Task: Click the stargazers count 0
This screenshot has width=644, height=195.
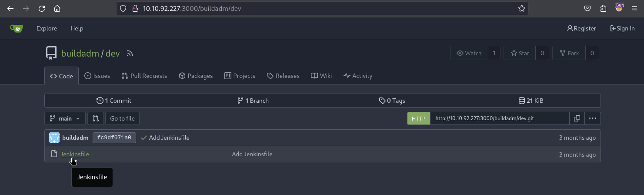Action: pyautogui.click(x=542, y=53)
